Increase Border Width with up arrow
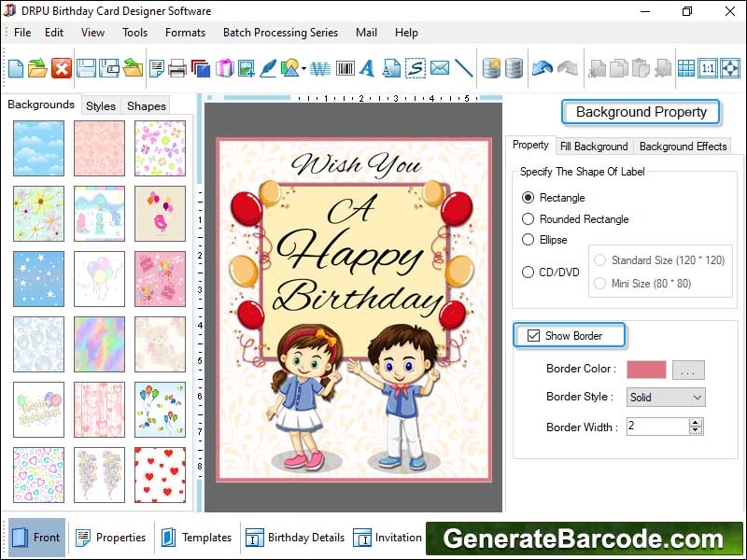 (x=695, y=422)
